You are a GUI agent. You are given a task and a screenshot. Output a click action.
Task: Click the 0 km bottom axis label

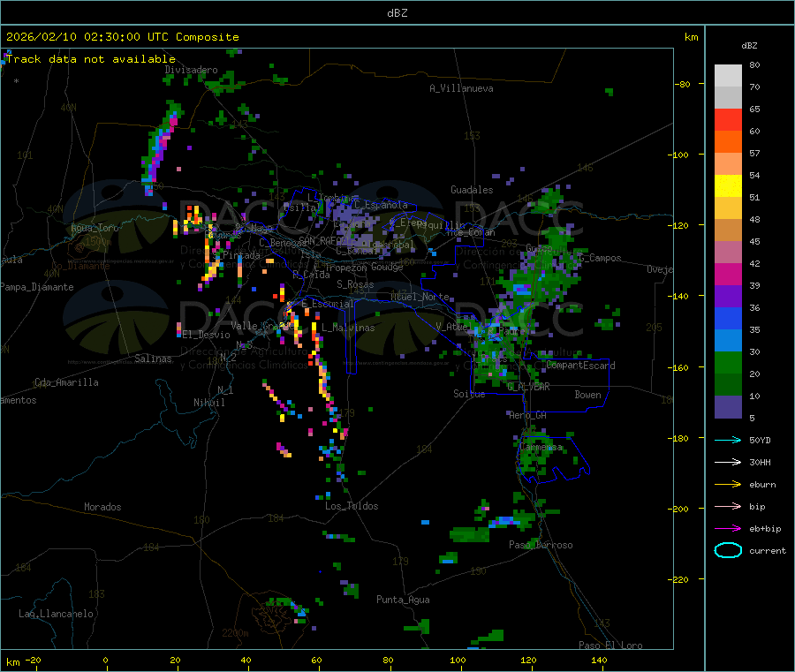(105, 660)
